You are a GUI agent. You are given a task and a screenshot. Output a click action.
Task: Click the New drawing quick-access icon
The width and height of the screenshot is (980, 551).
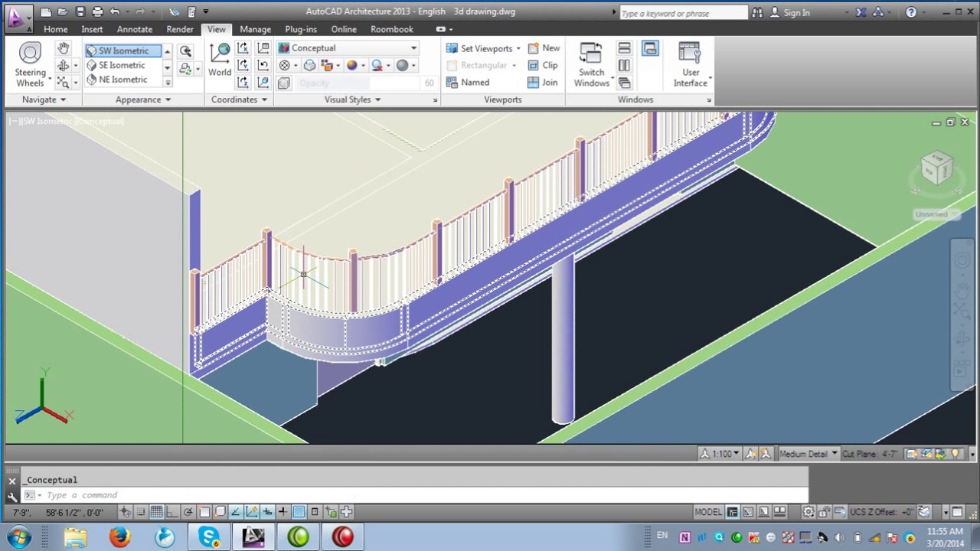(x=46, y=11)
